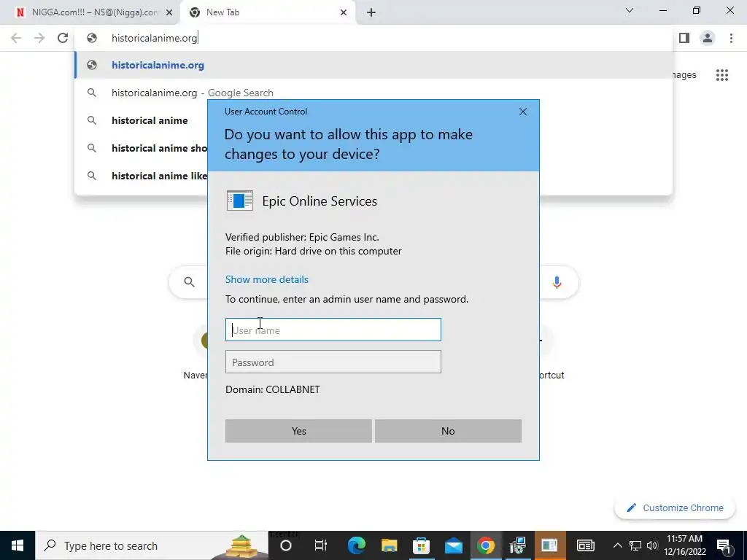
Task: Open Mail app from taskbar
Action: click(454, 545)
